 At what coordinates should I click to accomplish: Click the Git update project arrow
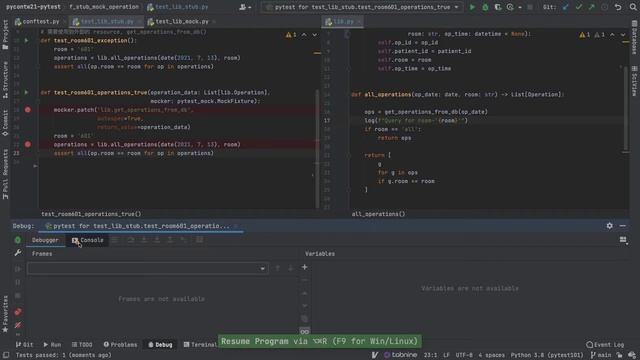(565, 7)
